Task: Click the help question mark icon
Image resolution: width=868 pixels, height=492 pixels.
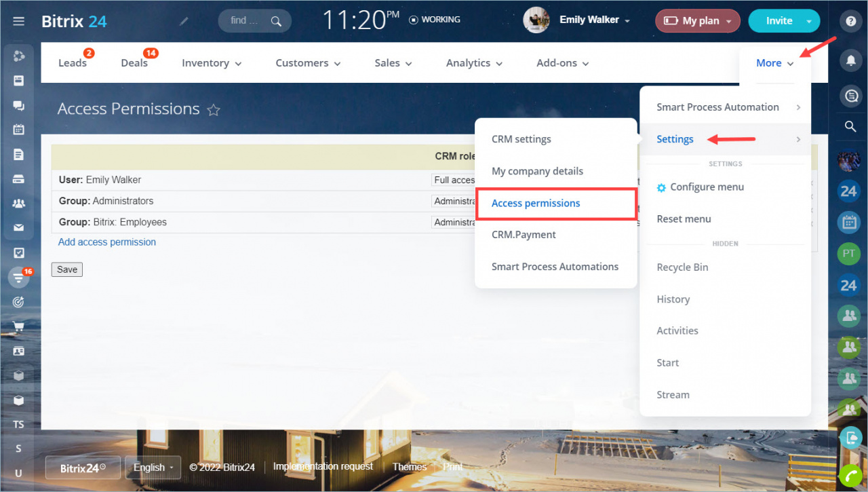Action: point(850,21)
